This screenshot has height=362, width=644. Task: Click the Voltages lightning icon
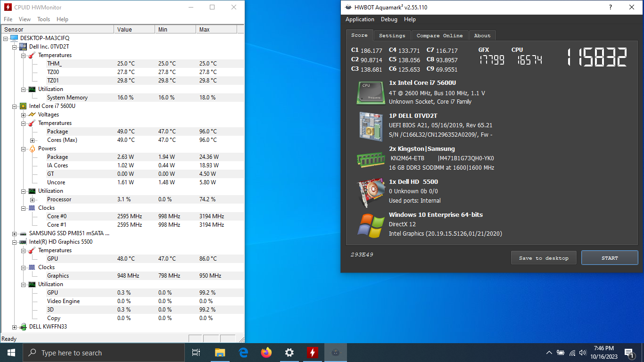tap(32, 115)
